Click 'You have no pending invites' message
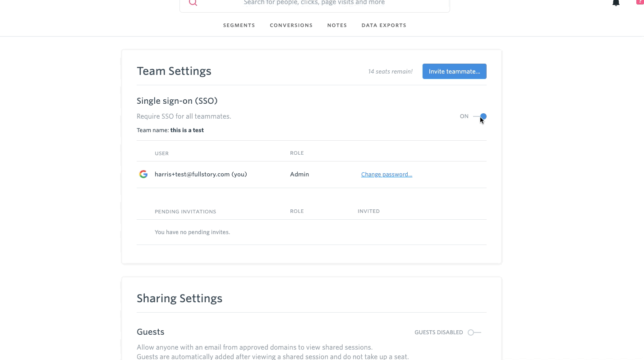644x360 pixels. click(193, 232)
